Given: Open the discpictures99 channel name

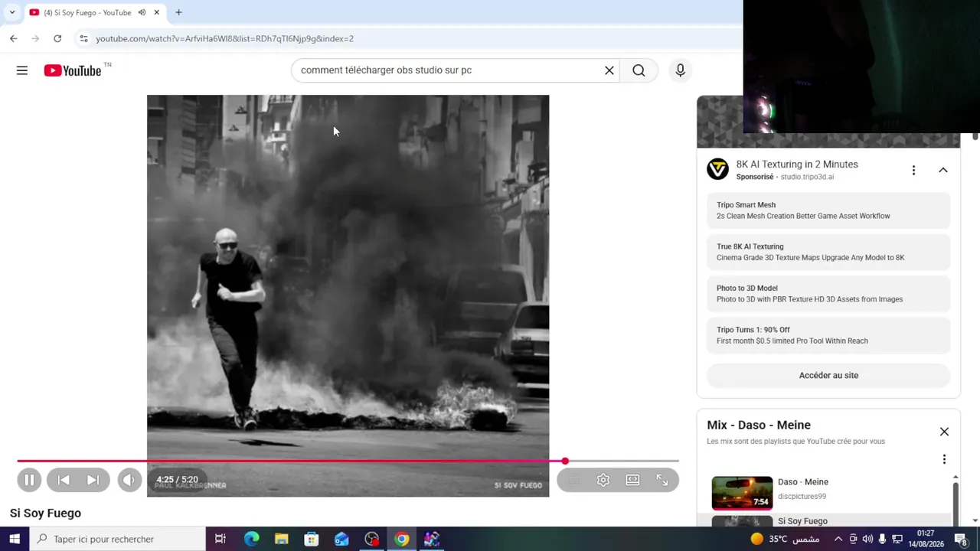Looking at the screenshot, I should click(802, 497).
